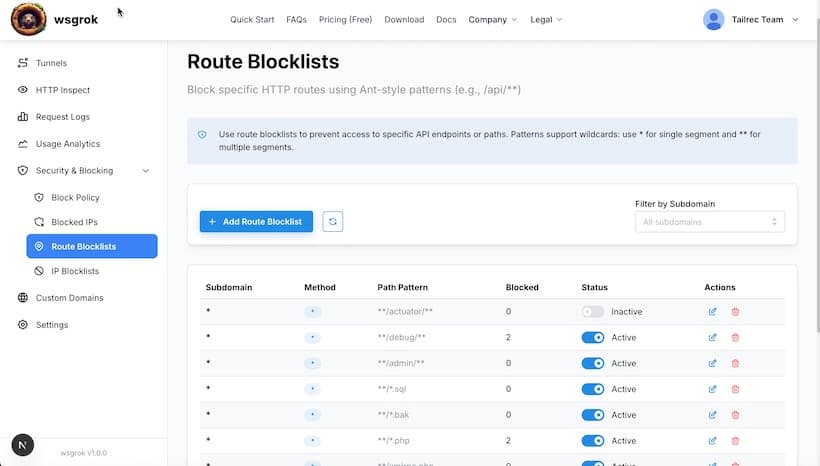Delete the **/*.sql rule
The height and width of the screenshot is (466, 820).
click(735, 389)
